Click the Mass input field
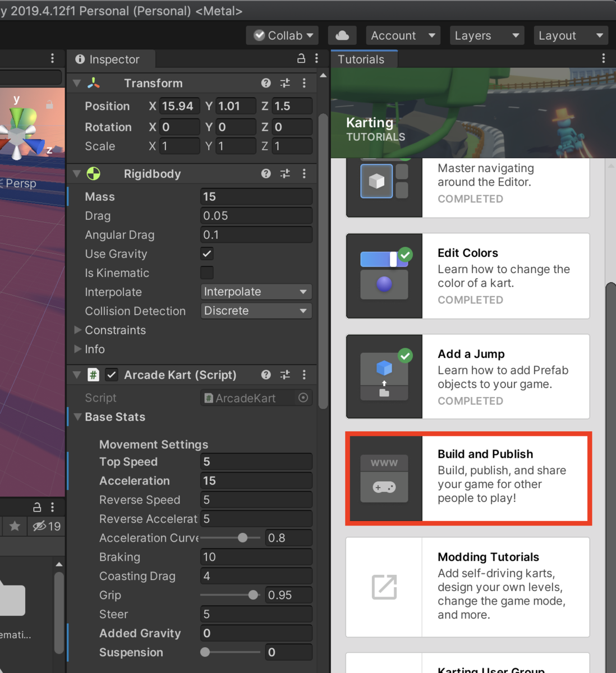This screenshot has height=673, width=616. (256, 196)
